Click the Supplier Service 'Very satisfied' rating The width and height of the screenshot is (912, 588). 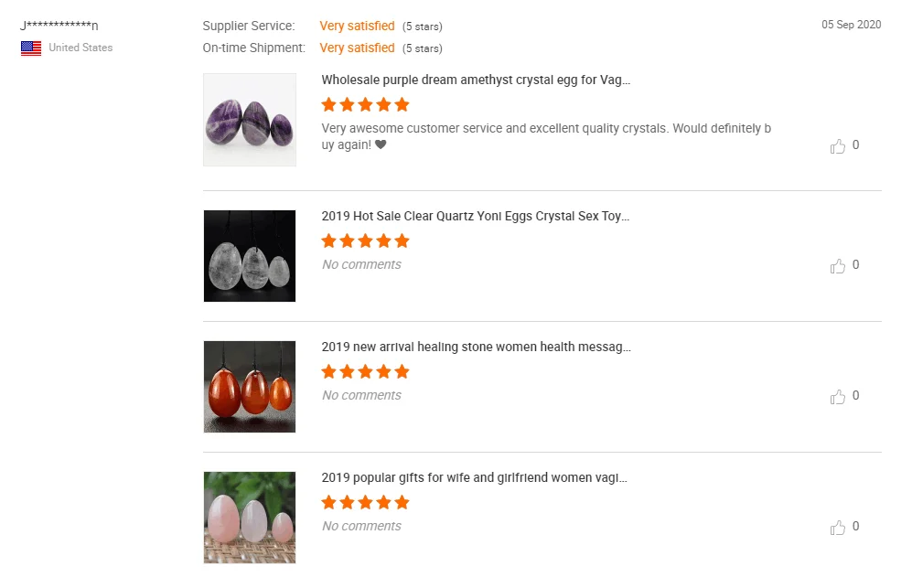tap(357, 27)
